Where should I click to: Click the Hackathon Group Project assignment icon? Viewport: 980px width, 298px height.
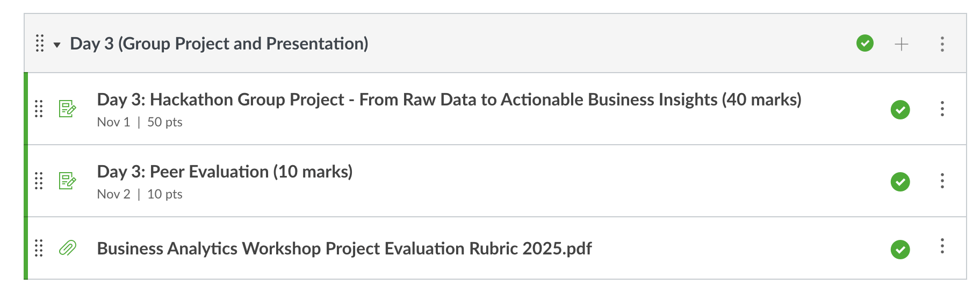(67, 109)
